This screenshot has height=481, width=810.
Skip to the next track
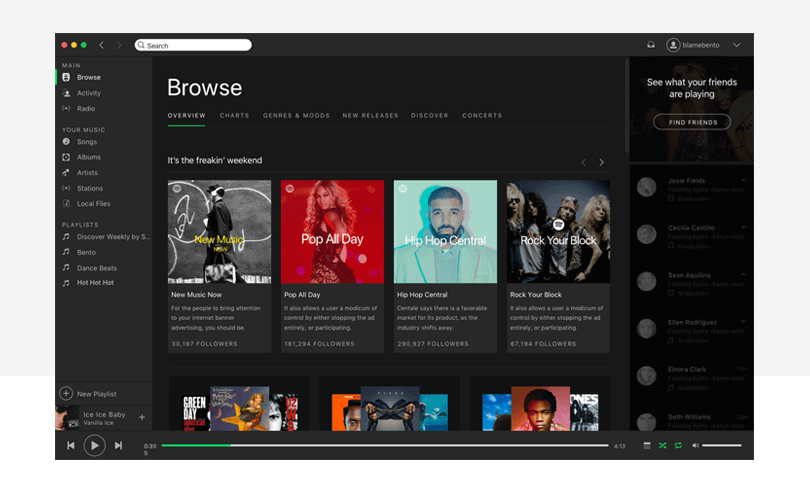pyautogui.click(x=118, y=445)
